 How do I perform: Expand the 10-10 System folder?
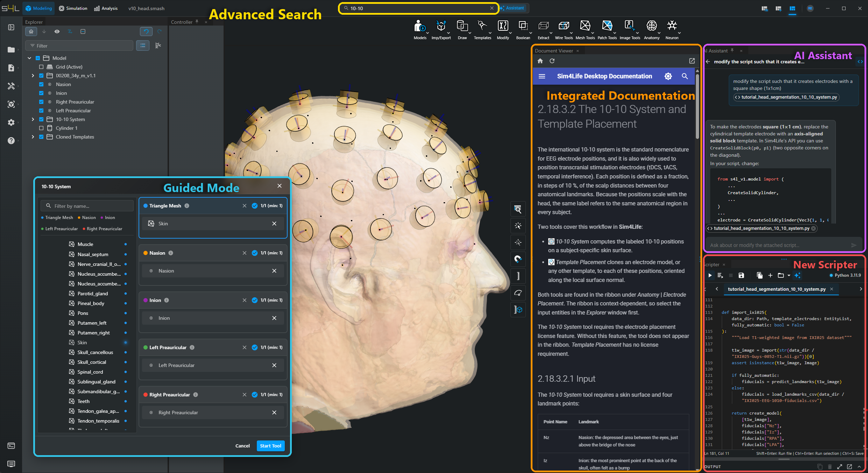[33, 119]
